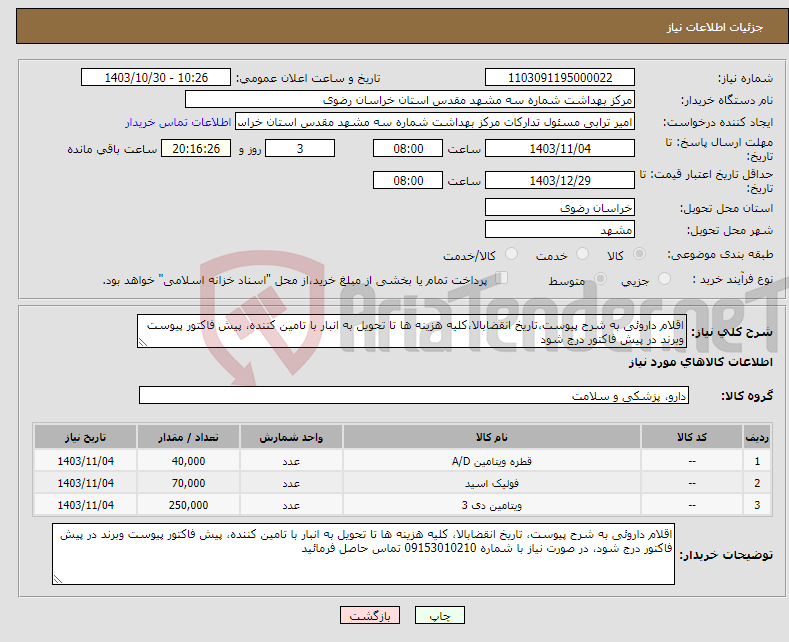
Task: Click the گروه کالا field دارو، پزشکی و سلامت
Action: 414,395
